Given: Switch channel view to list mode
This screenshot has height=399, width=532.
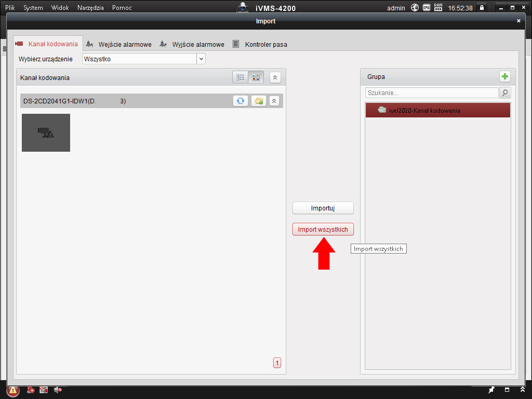Looking at the screenshot, I should coord(241,77).
